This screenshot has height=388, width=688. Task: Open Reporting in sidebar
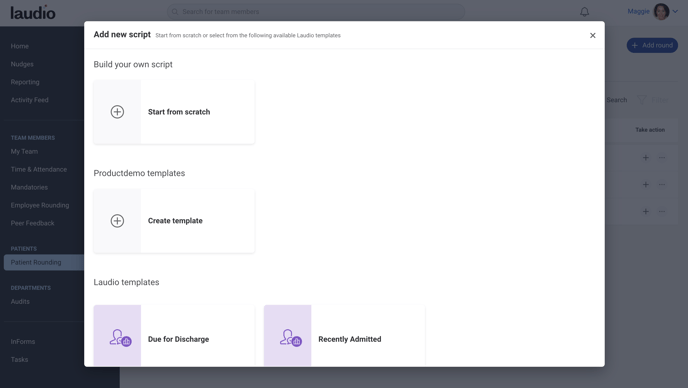pyautogui.click(x=25, y=82)
